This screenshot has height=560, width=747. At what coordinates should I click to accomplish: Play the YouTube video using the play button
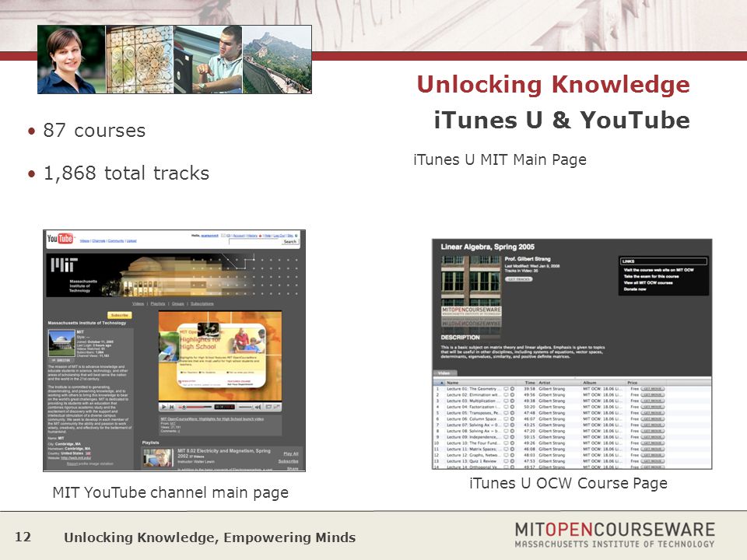(164, 407)
